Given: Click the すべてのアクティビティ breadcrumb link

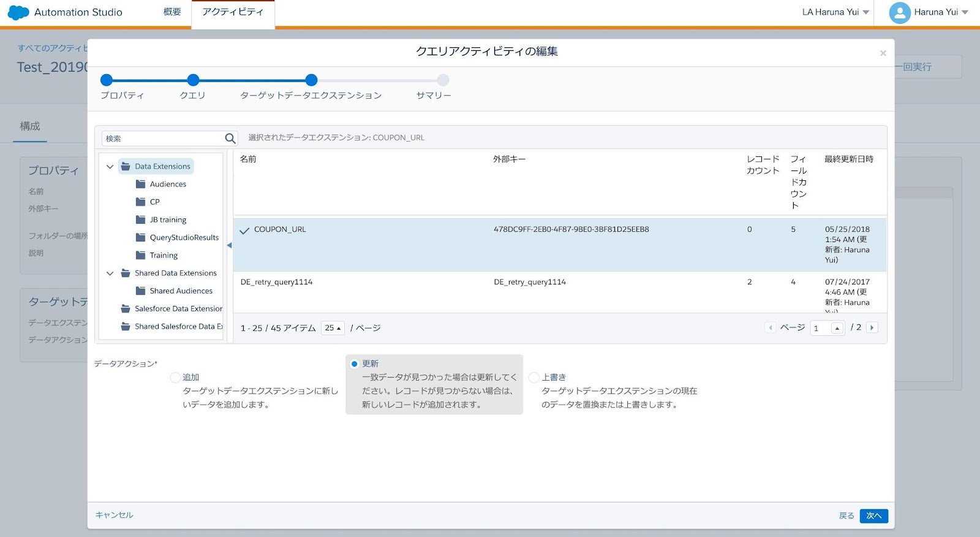Looking at the screenshot, I should coord(53,48).
